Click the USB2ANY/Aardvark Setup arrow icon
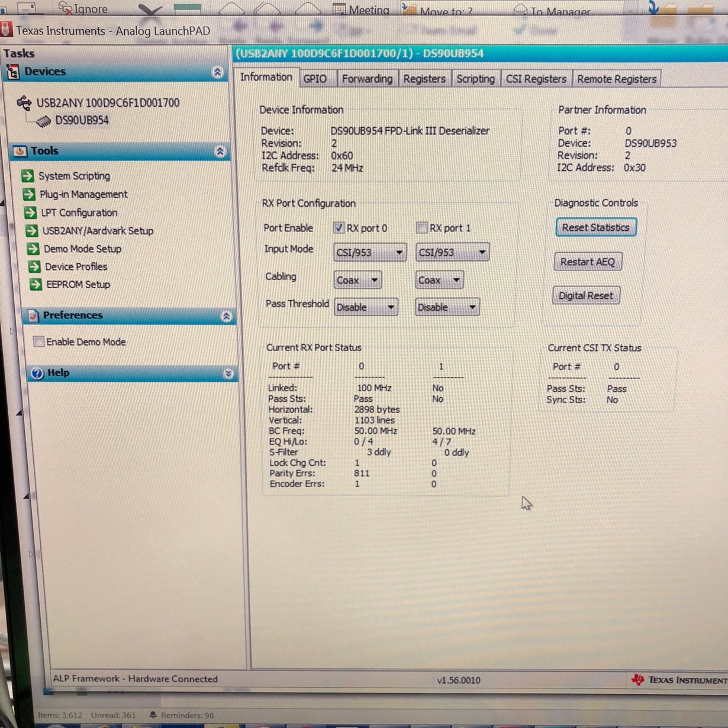Viewport: 728px width, 728px height. pyautogui.click(x=31, y=231)
